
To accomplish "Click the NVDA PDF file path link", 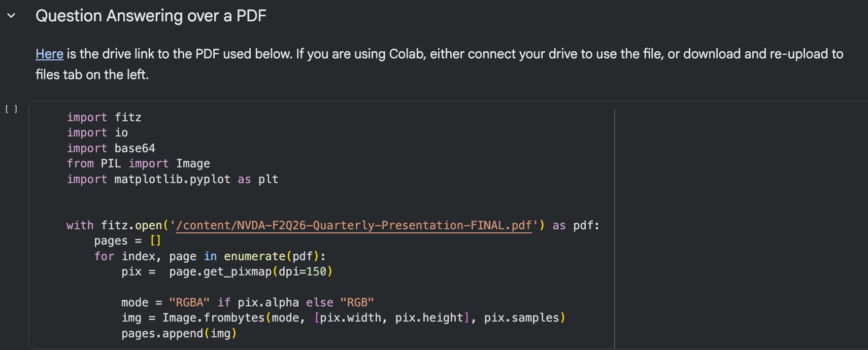I will (x=353, y=225).
